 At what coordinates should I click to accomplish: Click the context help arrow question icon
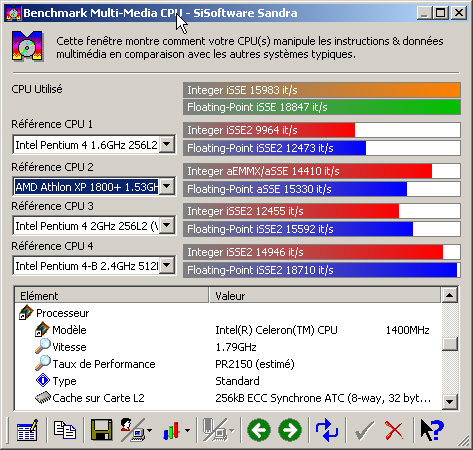432,430
